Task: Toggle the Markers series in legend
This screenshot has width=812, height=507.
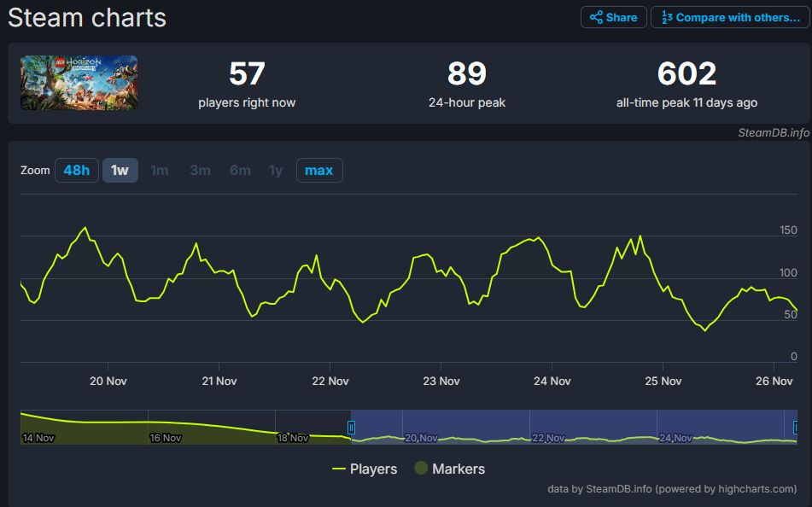Action: [449, 469]
